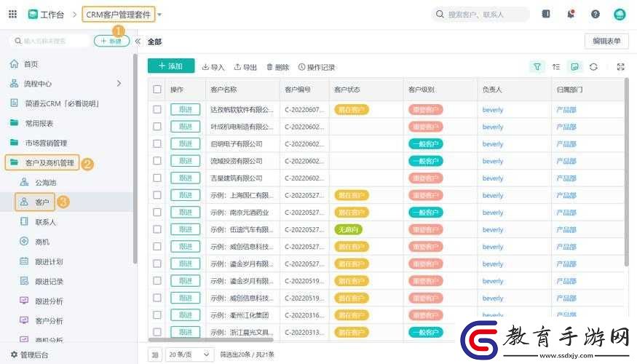The width and height of the screenshot is (637, 364).
Task: Click the 管理后台 gear icon
Action: (x=15, y=355)
